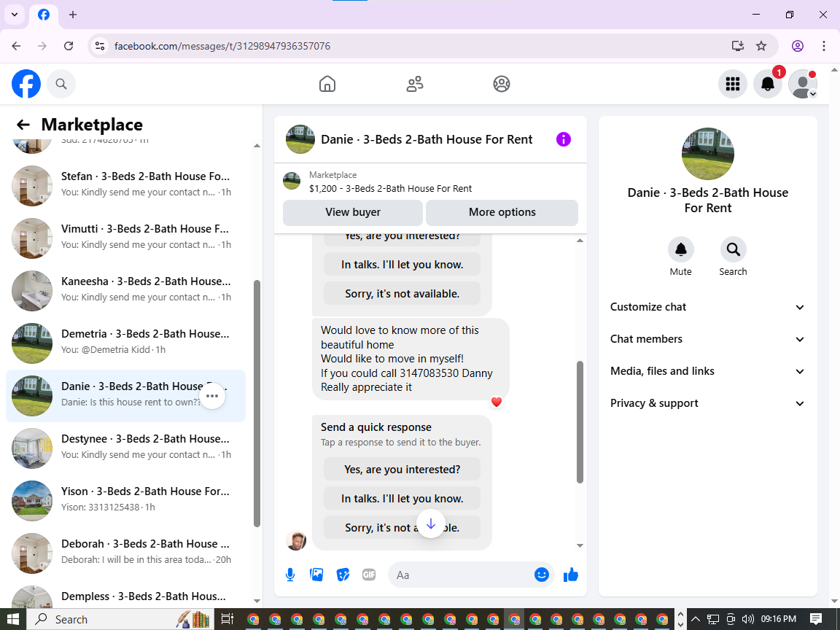
Task: Click the listing thumbnail in Marketplace banner
Action: click(x=292, y=181)
